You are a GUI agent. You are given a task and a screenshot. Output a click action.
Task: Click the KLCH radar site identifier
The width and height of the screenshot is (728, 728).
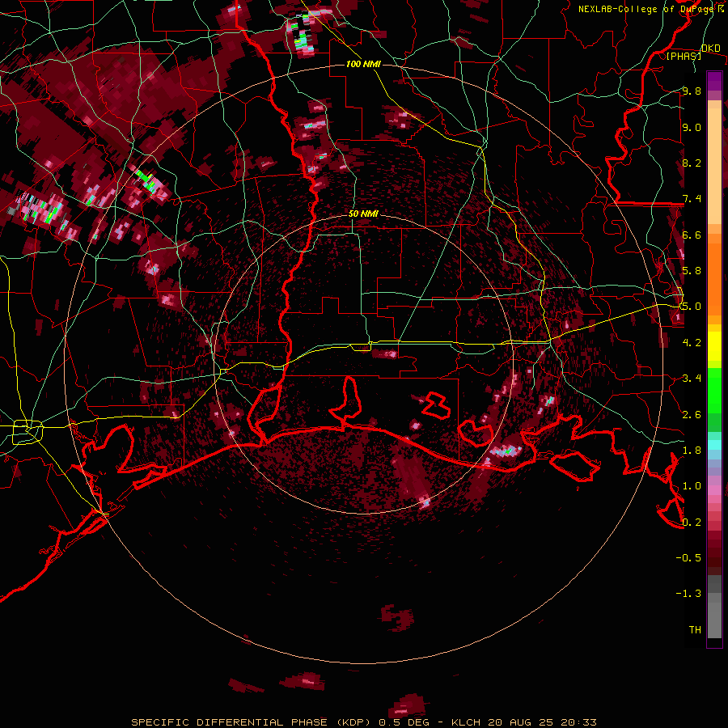pos(467,722)
